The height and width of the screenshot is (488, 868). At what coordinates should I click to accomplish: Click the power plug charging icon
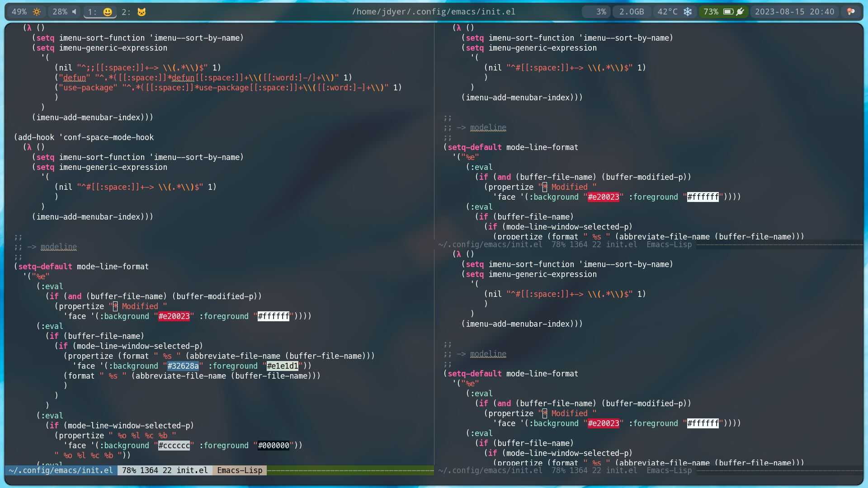[740, 12]
